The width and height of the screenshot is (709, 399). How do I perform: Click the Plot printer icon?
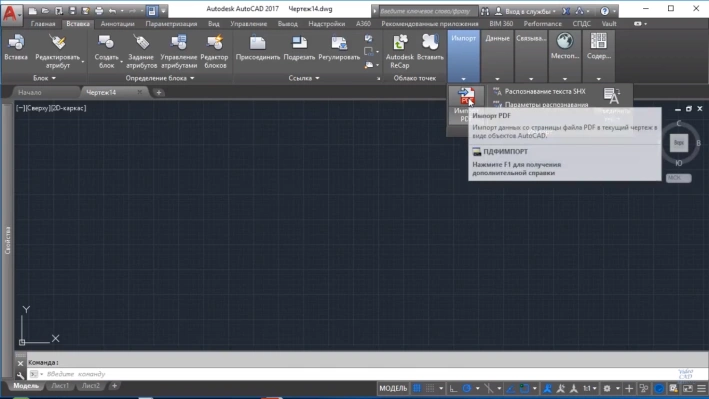click(99, 11)
